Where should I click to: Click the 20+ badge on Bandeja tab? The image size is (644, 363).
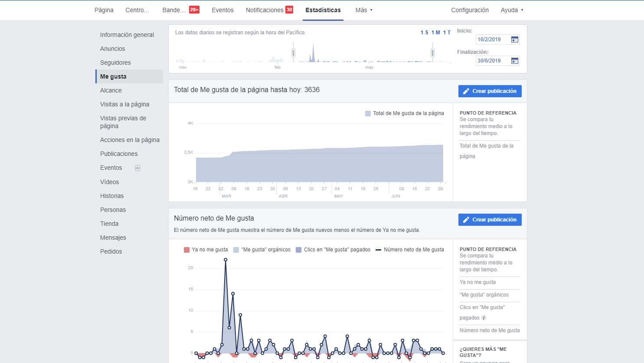(x=194, y=10)
